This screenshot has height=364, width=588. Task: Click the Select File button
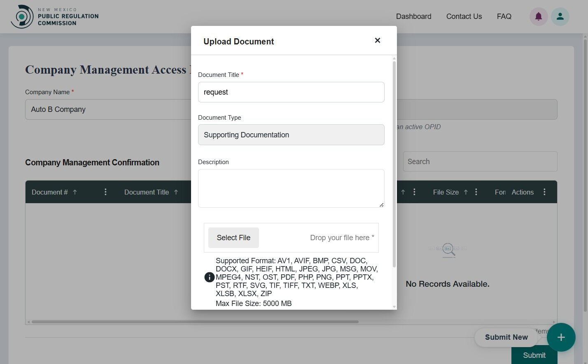click(x=233, y=237)
